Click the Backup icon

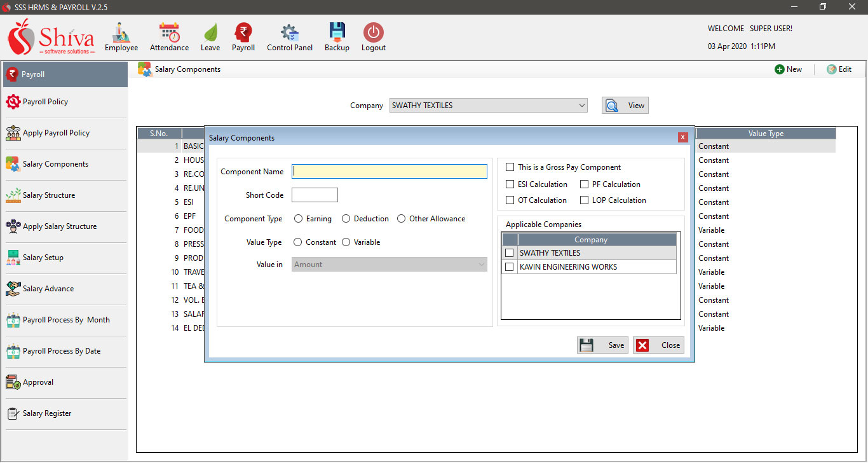tap(336, 37)
